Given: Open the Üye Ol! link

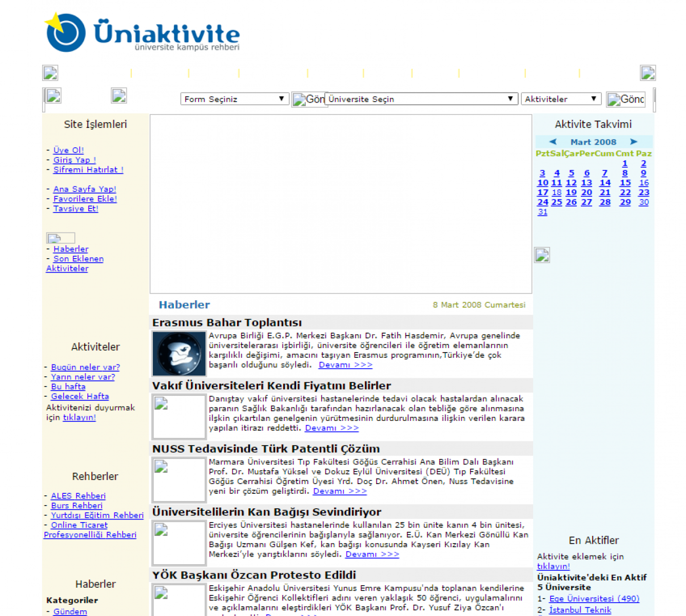Looking at the screenshot, I should [x=68, y=150].
